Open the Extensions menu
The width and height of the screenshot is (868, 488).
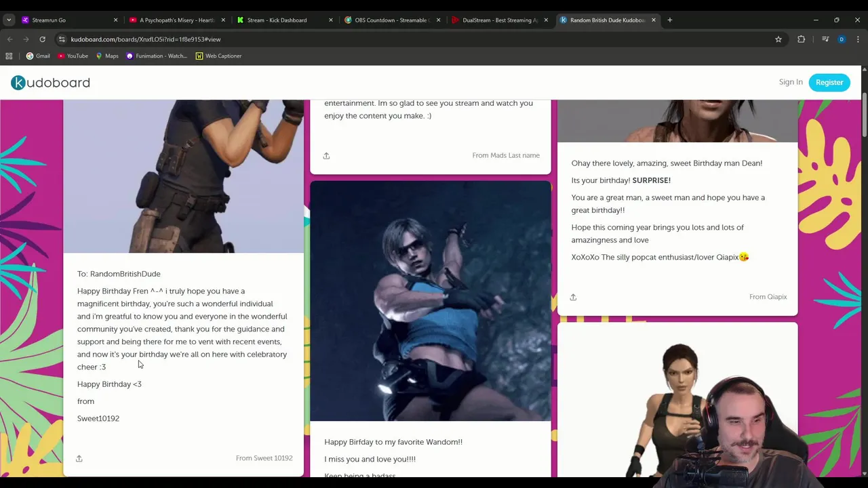click(802, 39)
